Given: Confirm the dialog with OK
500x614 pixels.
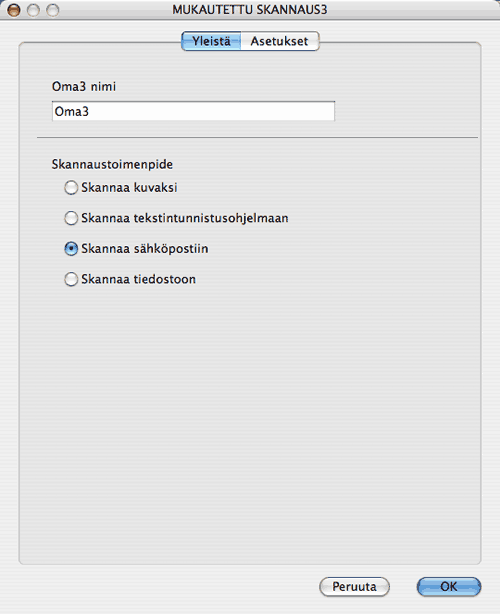Looking at the screenshot, I should tap(449, 587).
